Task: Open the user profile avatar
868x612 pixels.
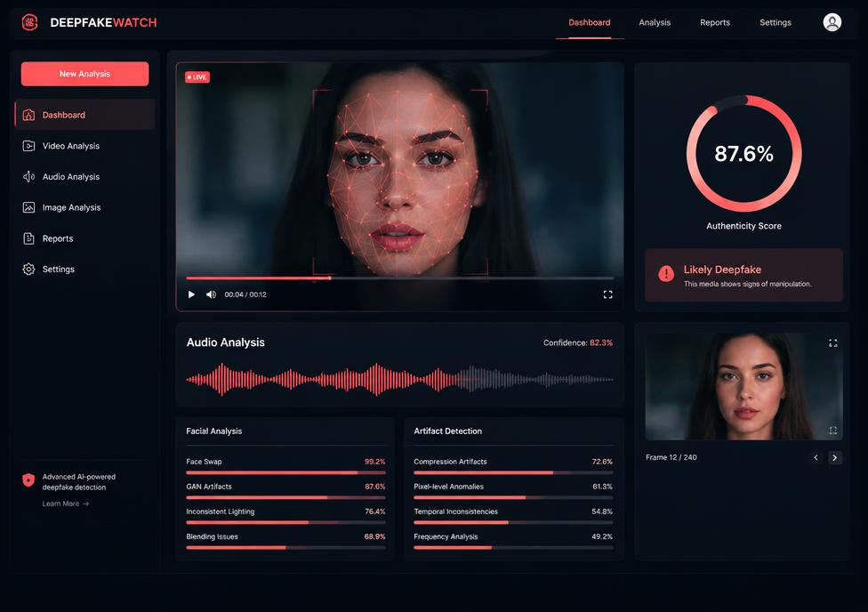Action: click(x=832, y=22)
